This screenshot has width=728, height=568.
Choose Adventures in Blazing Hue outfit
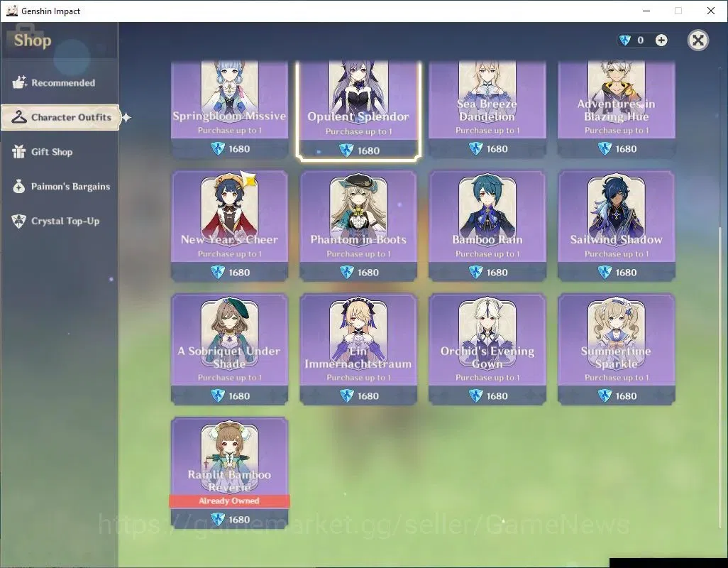(x=616, y=109)
